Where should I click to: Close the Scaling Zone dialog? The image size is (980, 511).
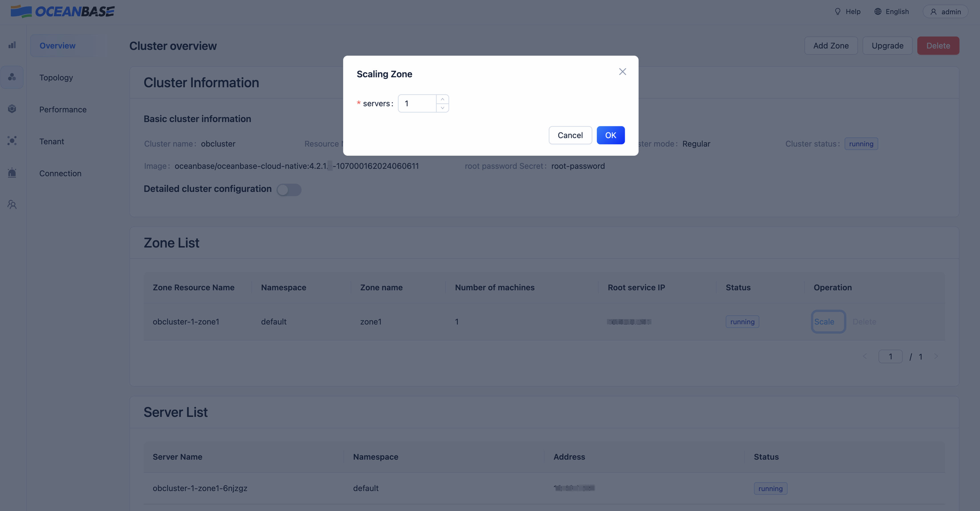(622, 72)
